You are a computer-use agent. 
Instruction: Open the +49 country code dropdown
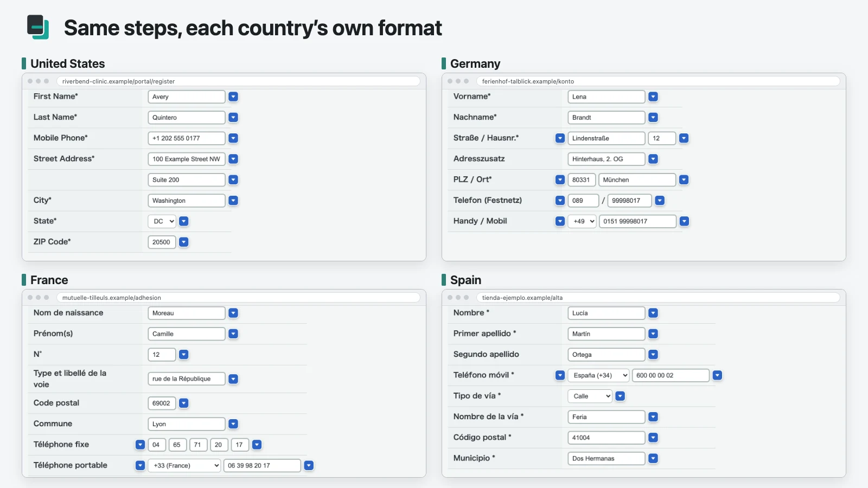(x=582, y=221)
